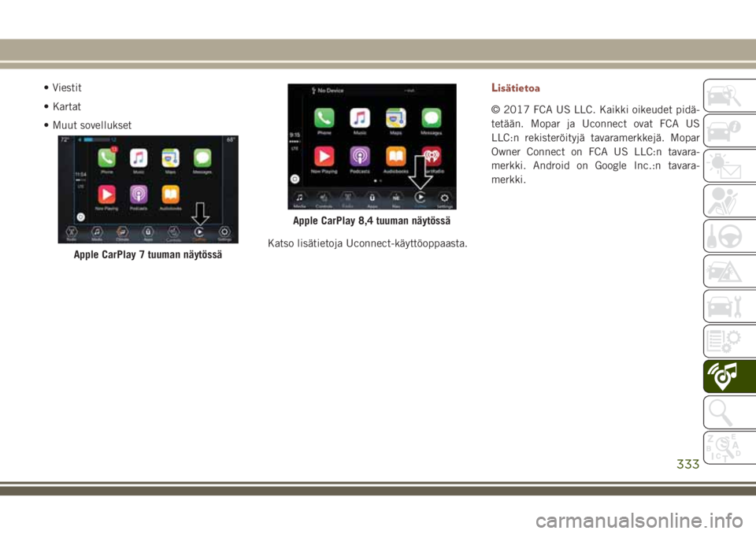Click caption "Apple CarPlay 7 tuuman näytössä"
This screenshot has width=756, height=534.
148,254
